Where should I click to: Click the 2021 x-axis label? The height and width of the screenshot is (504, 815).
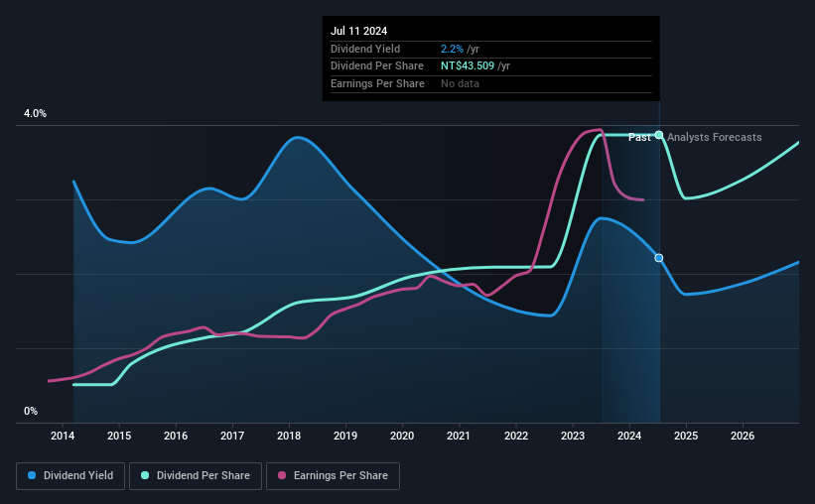(x=459, y=436)
